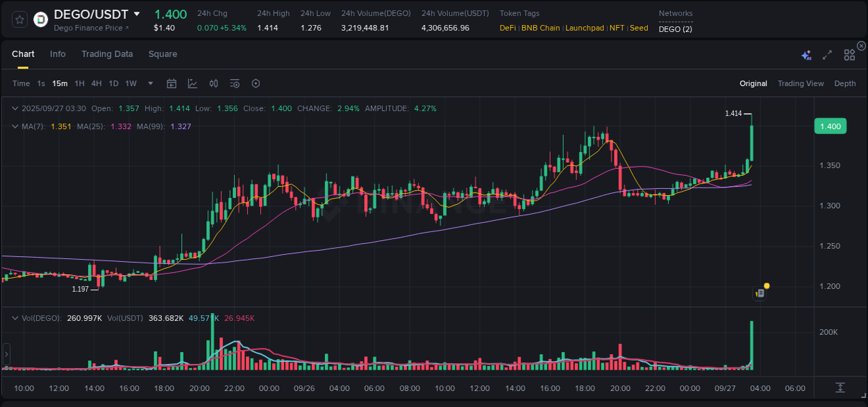868x407 pixels.
Task: Toggle the favorite star for DEGO/USDT
Action: tap(19, 19)
